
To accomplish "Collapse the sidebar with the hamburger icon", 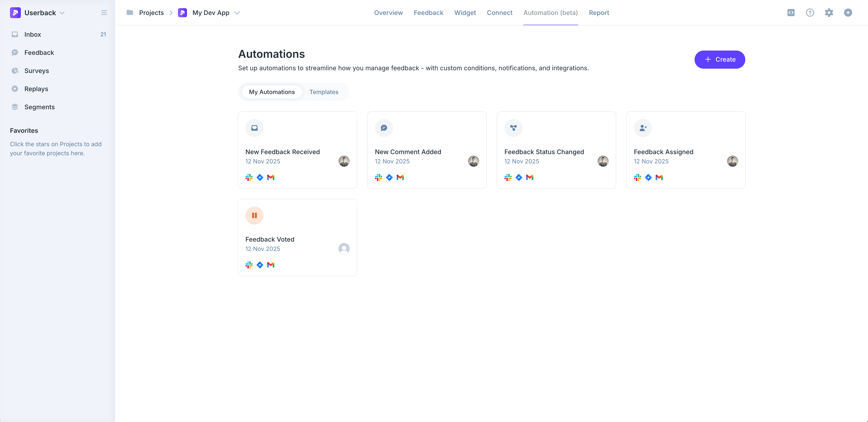I will (104, 13).
